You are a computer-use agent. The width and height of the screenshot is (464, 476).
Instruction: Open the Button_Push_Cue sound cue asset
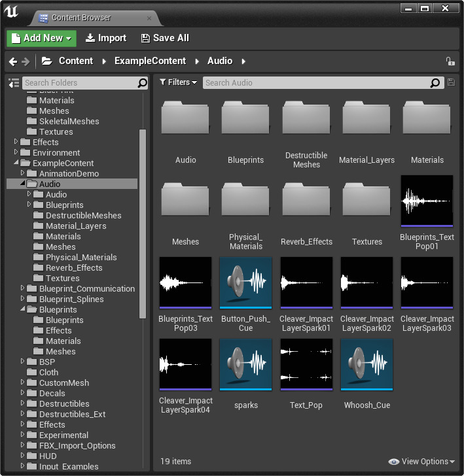coord(246,282)
